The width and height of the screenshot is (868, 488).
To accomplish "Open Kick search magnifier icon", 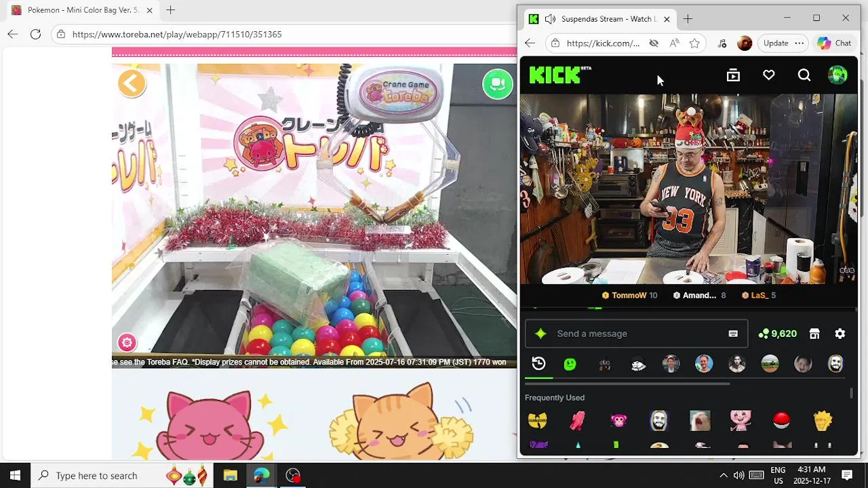I will [804, 75].
